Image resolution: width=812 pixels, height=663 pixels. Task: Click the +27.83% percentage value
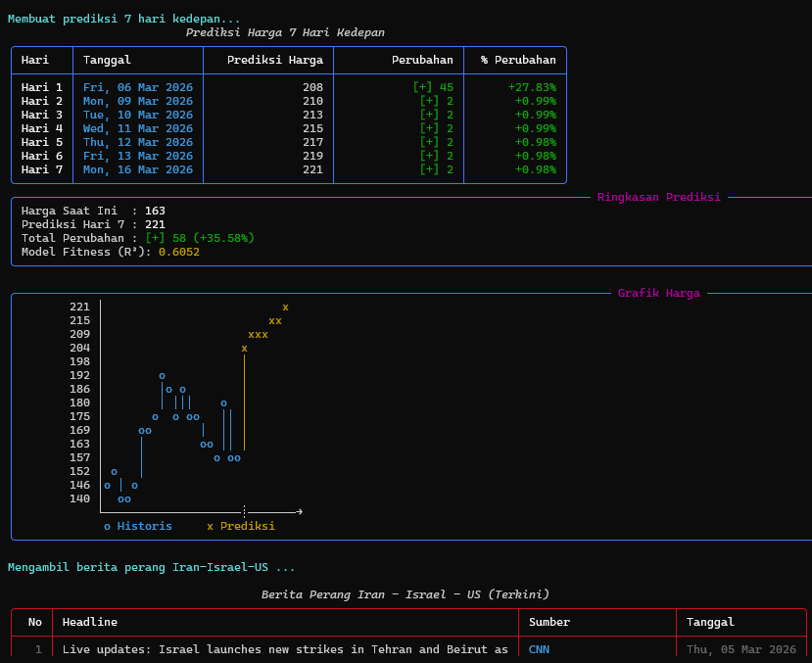coord(532,87)
